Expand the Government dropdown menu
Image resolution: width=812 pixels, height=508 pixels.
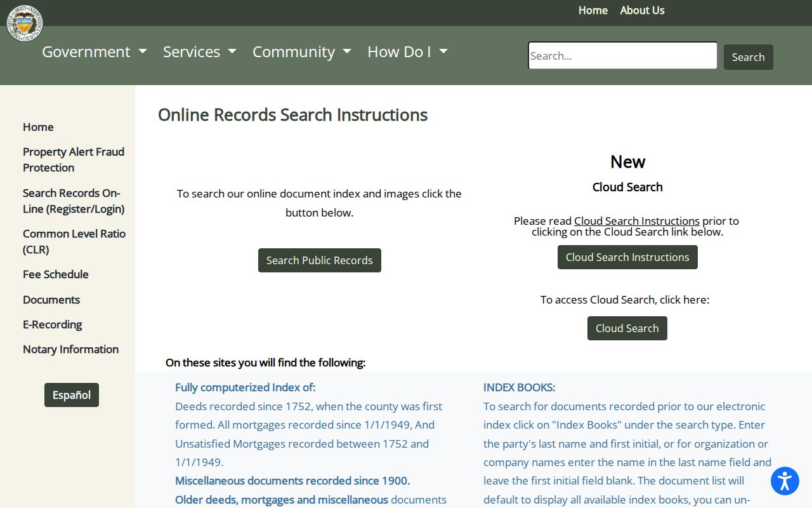coord(95,52)
